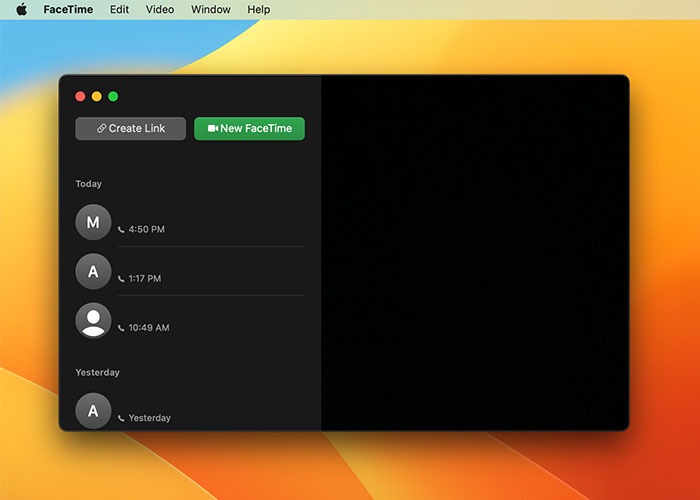Click the phone icon beside Yesterday call
Image resolution: width=700 pixels, height=500 pixels.
point(121,418)
